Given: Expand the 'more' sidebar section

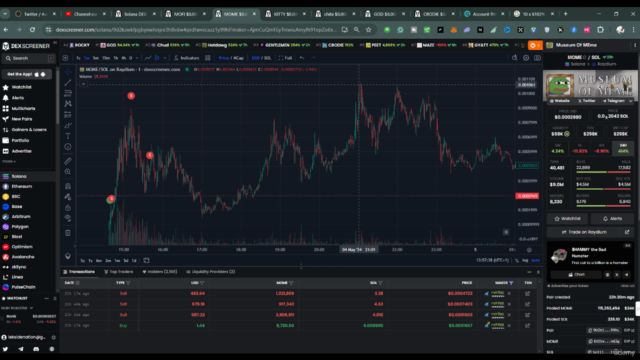Looking at the screenshot, I should click(9, 161).
